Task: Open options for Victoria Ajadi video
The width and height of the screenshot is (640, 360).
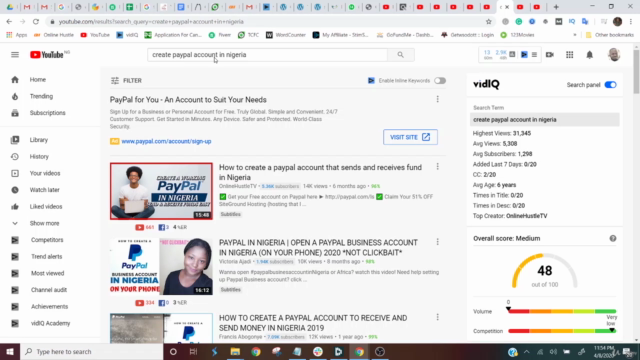Action: click(438, 242)
